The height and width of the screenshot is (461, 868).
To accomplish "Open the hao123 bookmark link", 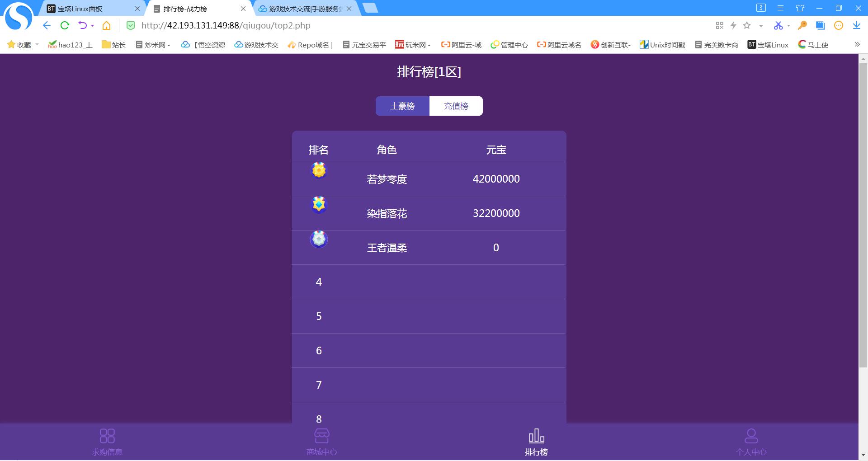I will [70, 45].
